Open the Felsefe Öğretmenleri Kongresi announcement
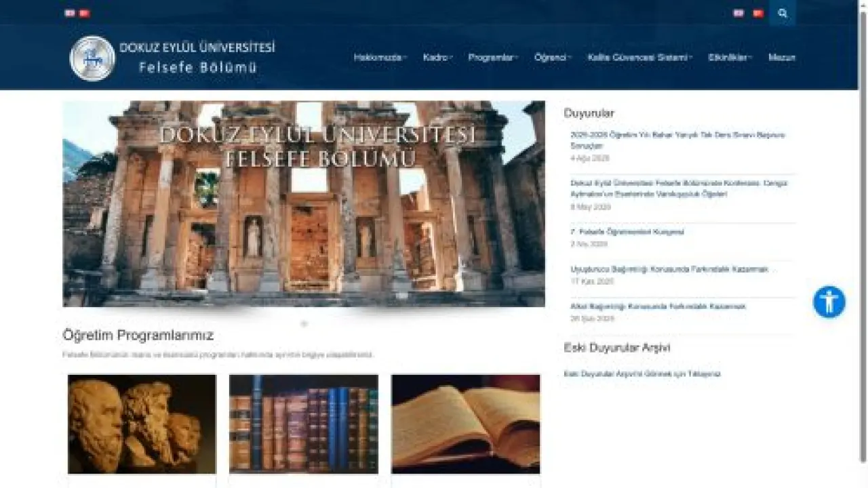 (x=627, y=232)
